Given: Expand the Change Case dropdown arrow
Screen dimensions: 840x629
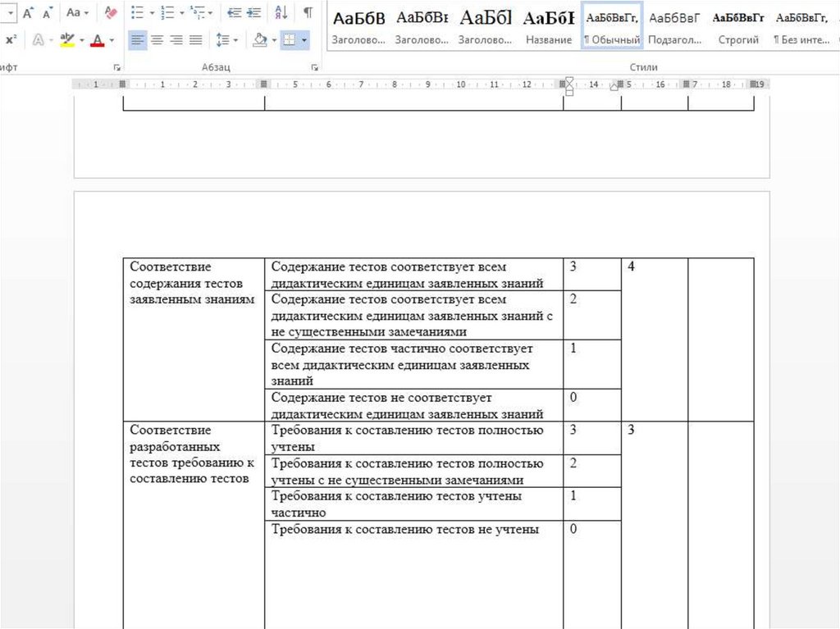Looking at the screenshot, I should point(85,13).
